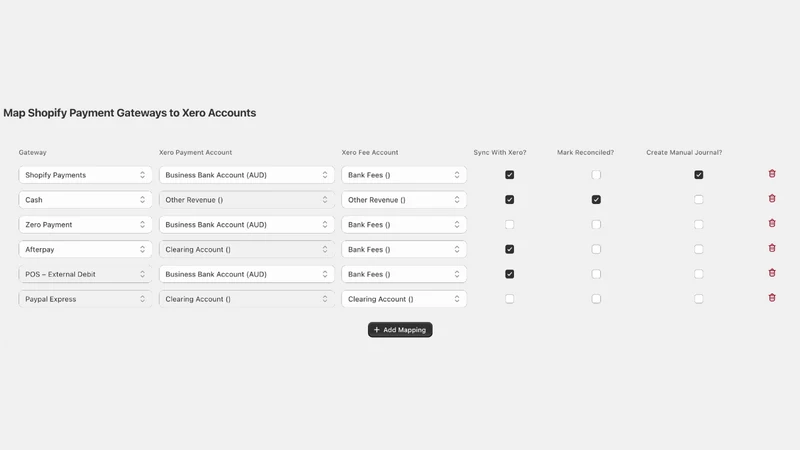Open Paypal Express Clearing Account fee dropdown

(x=404, y=299)
